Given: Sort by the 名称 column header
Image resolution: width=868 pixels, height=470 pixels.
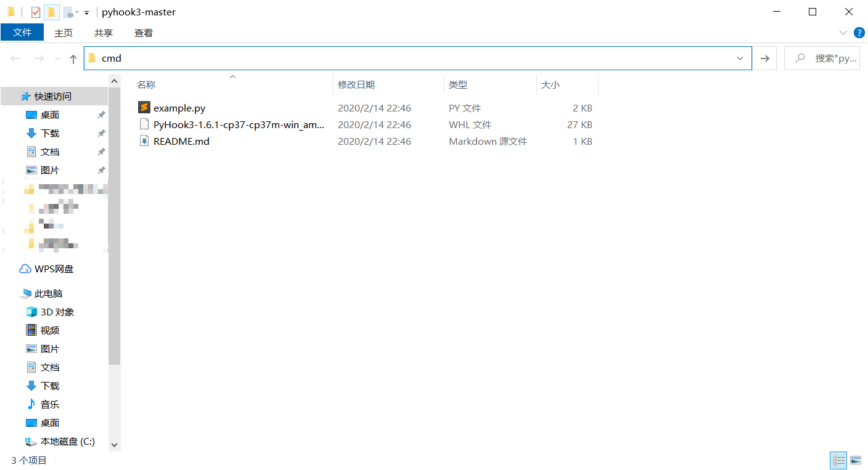Looking at the screenshot, I should click(146, 85).
